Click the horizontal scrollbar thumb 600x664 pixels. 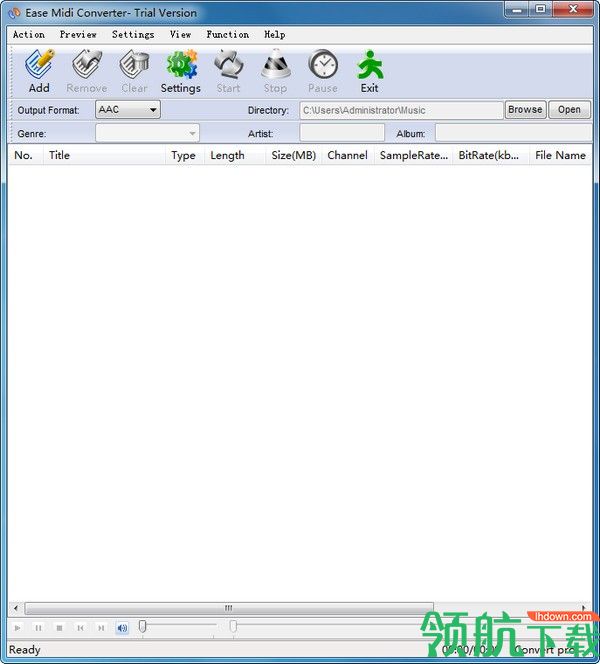click(229, 609)
